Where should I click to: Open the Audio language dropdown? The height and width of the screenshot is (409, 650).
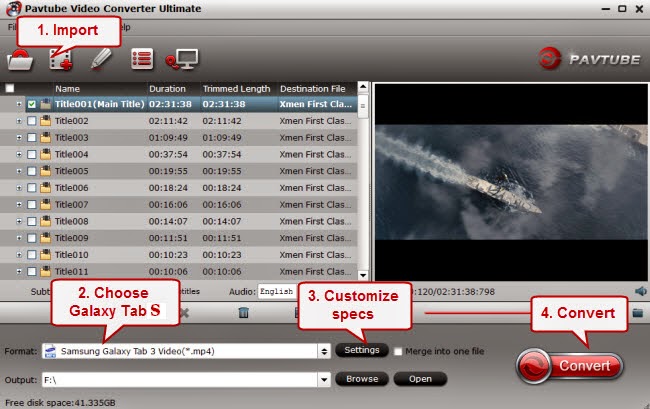(x=276, y=291)
